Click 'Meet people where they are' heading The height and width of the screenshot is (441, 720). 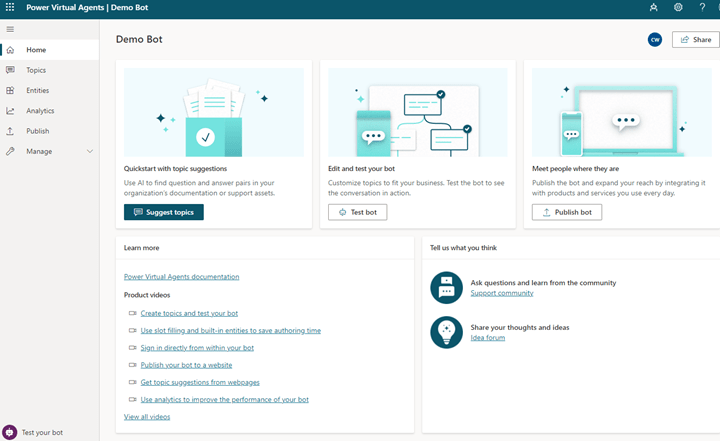[575, 169]
